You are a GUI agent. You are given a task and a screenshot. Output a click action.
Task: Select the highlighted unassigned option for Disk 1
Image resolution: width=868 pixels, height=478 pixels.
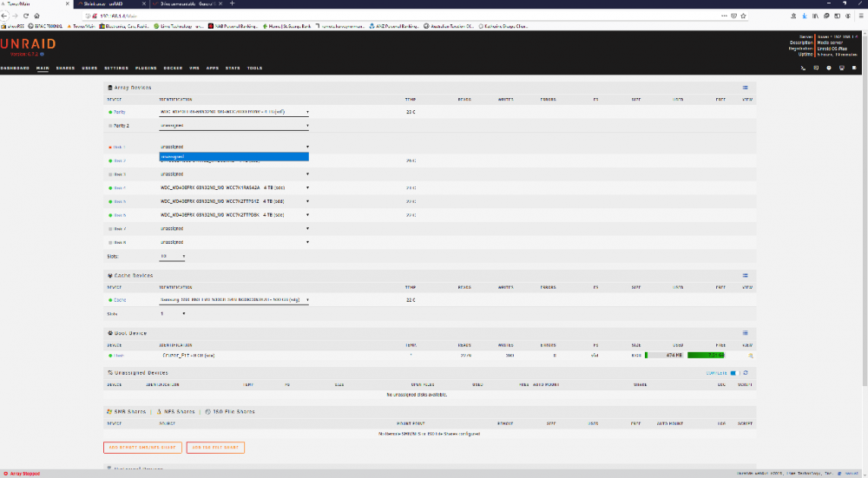[x=234, y=156]
